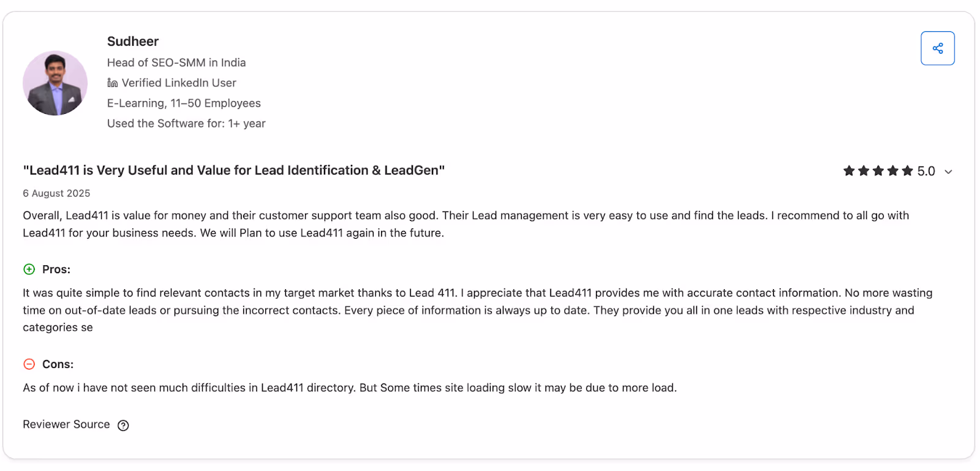Click Sudheer's profile photo
The height and width of the screenshot is (471, 980).
[55, 83]
